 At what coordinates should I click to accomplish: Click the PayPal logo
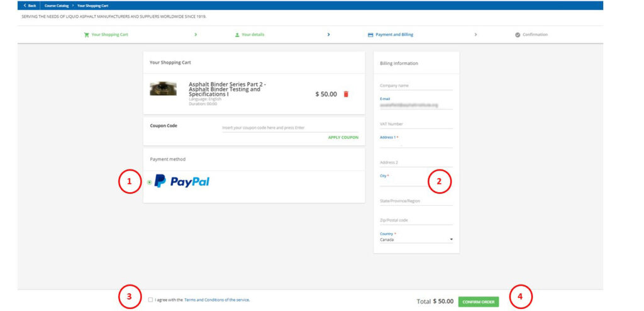pos(182,181)
